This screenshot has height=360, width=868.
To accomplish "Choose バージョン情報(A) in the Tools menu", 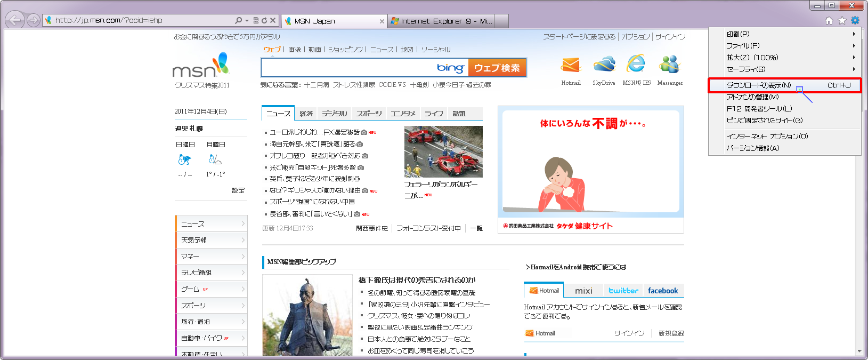I will coord(784,148).
